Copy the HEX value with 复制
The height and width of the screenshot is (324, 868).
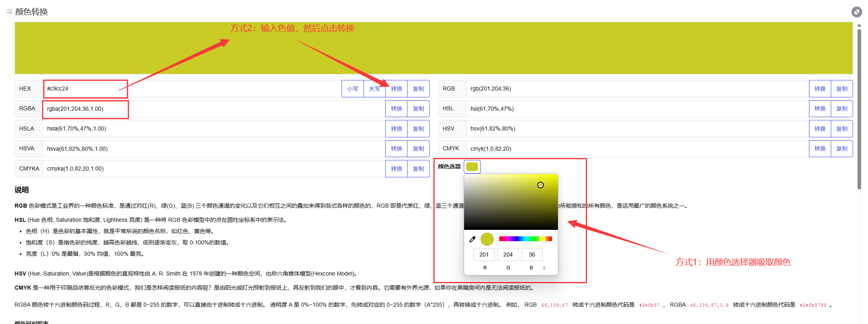coord(418,89)
